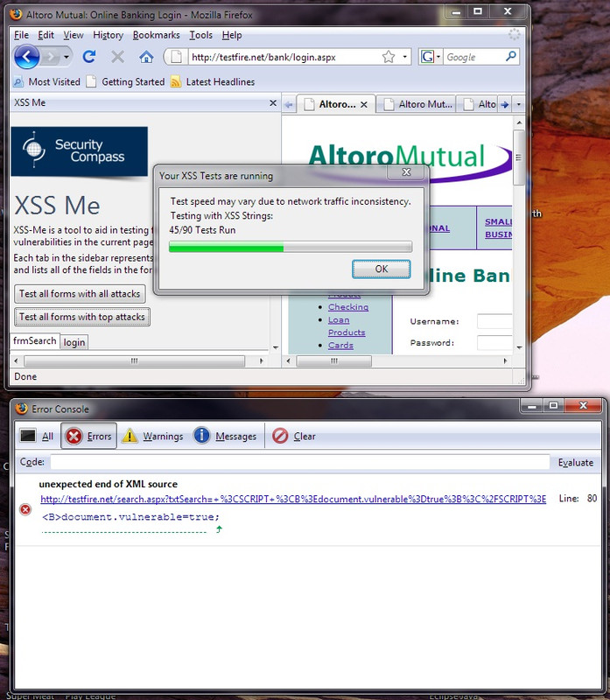
Task: Open the address bar history dropdown
Action: (404, 57)
